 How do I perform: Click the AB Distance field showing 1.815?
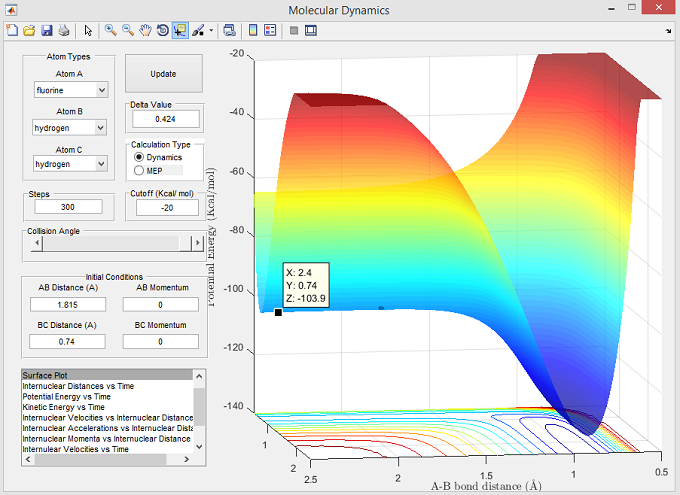tap(68, 305)
